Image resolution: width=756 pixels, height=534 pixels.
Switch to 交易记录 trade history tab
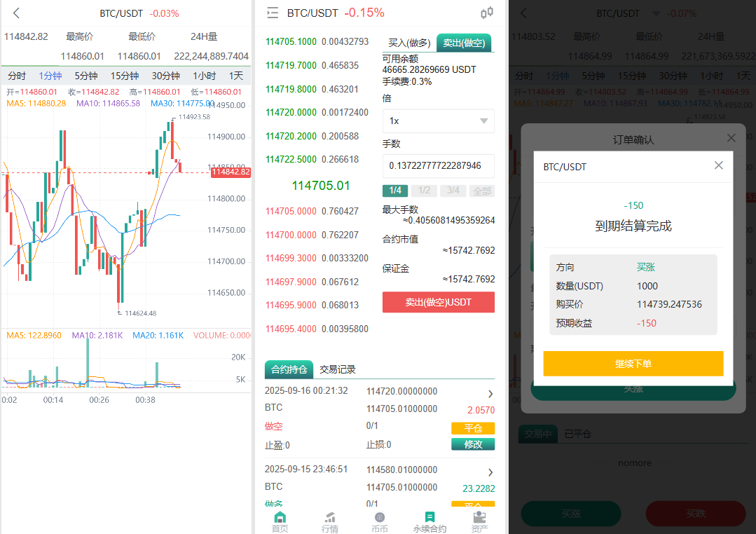tap(338, 369)
